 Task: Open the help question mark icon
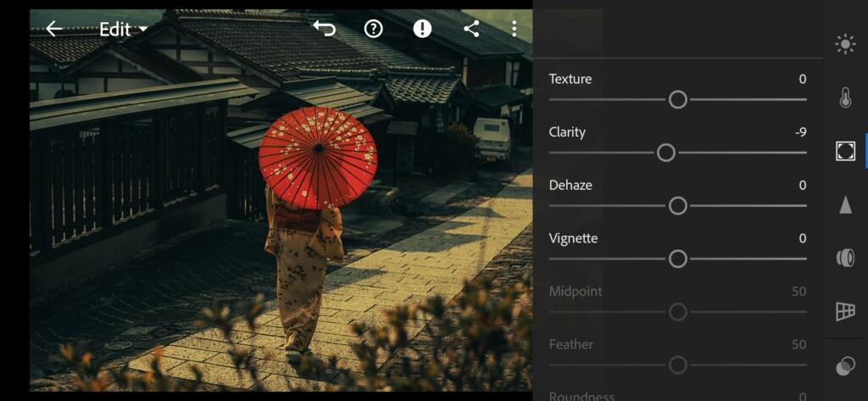click(x=374, y=29)
